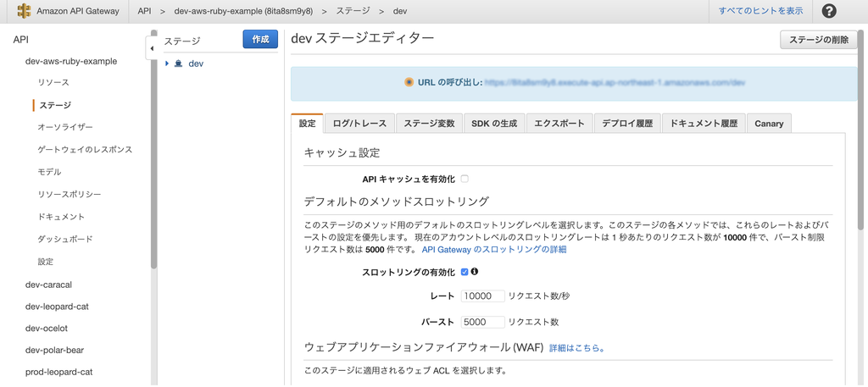Enable the API cache checkbox
Screen dimensions: 868x387
(465, 180)
